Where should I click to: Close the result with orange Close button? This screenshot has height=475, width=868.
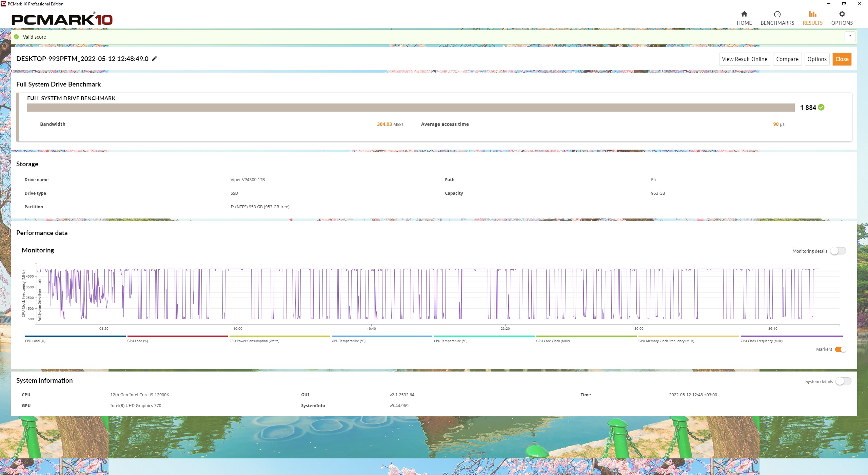[x=842, y=59]
